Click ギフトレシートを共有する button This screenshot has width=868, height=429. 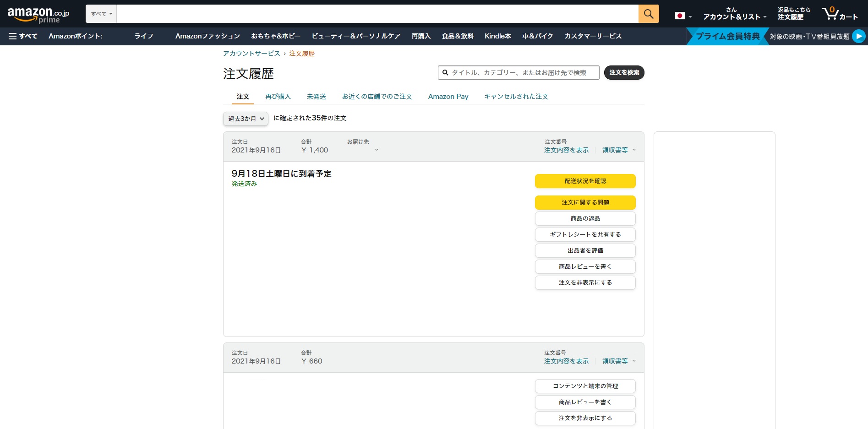click(x=585, y=234)
